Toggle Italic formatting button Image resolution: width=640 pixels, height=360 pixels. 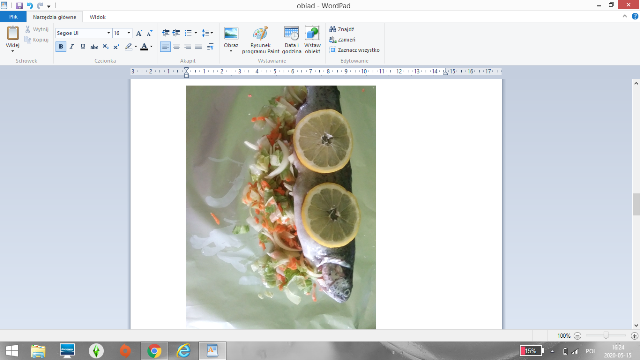pyautogui.click(x=72, y=47)
